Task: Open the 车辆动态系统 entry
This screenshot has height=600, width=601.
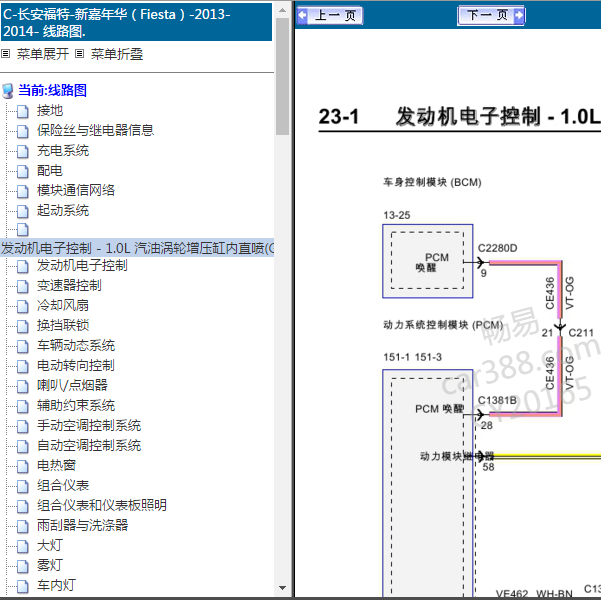Action: pos(76,345)
